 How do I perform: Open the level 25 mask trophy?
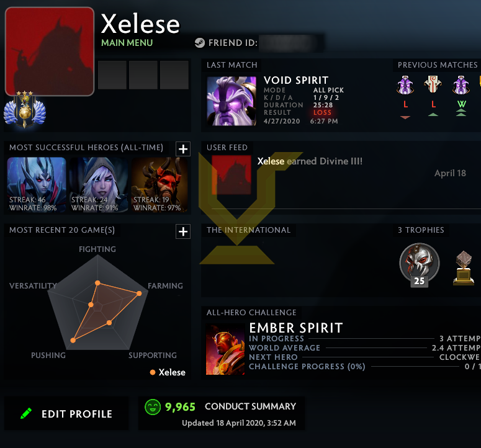(x=420, y=264)
